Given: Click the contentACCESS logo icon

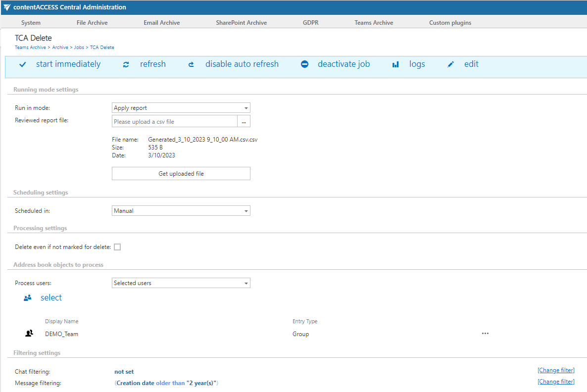Looking at the screenshot, I should point(7,7).
